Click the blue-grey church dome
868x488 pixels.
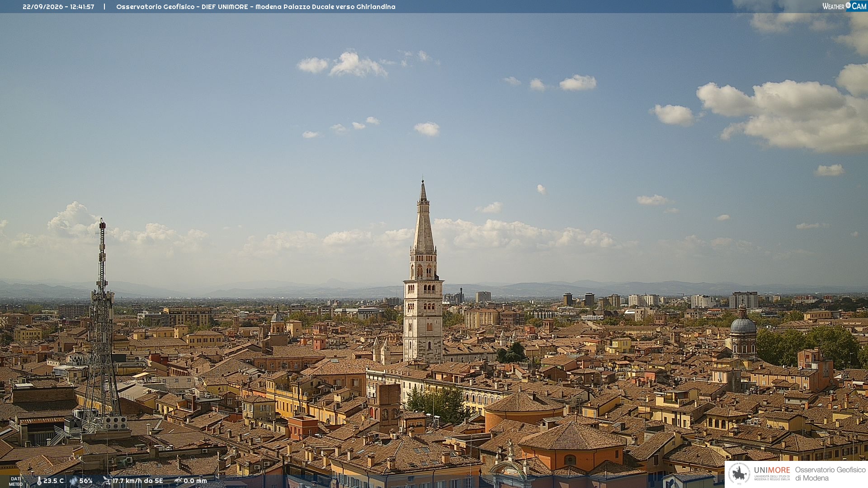(743, 324)
